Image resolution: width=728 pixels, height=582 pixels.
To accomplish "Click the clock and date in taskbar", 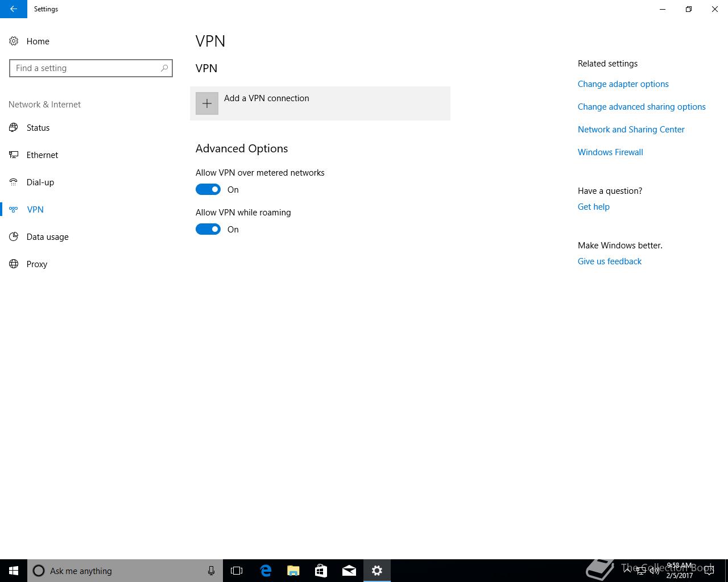I will (x=680, y=571).
